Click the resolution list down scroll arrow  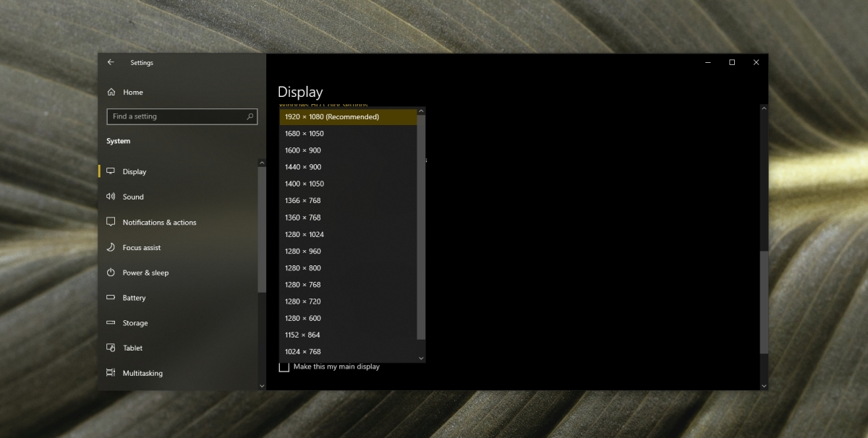tap(421, 358)
